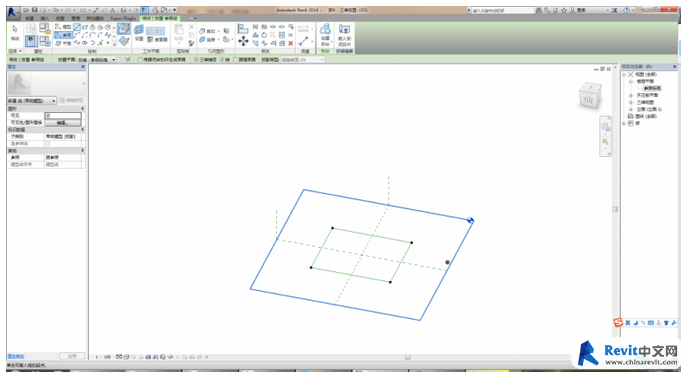Click the Save icon in quick access toolbar

pos(34,10)
